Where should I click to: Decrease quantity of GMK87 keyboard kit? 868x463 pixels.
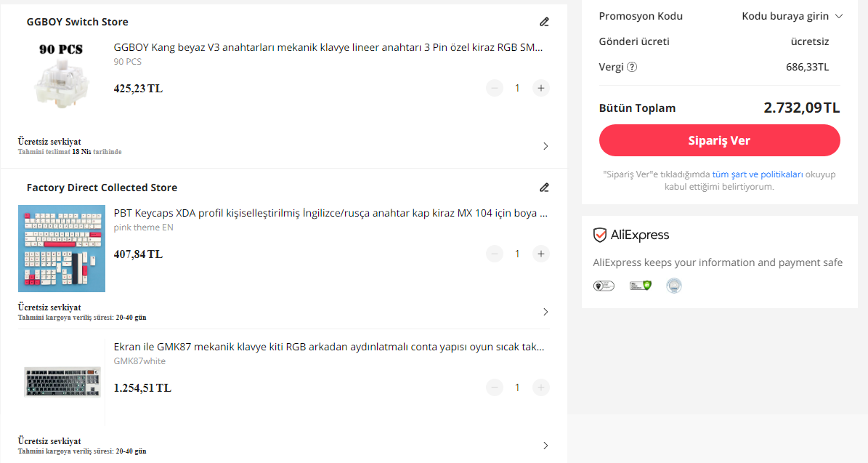pyautogui.click(x=495, y=387)
